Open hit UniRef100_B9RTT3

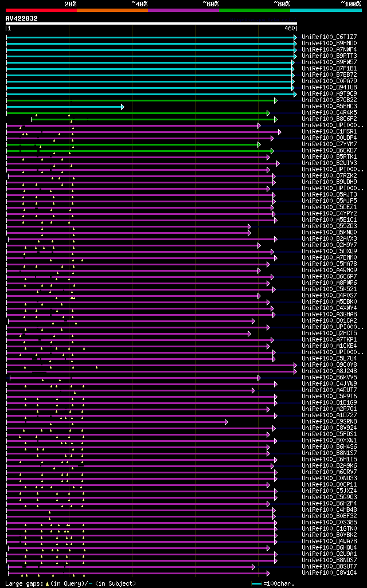330,56
